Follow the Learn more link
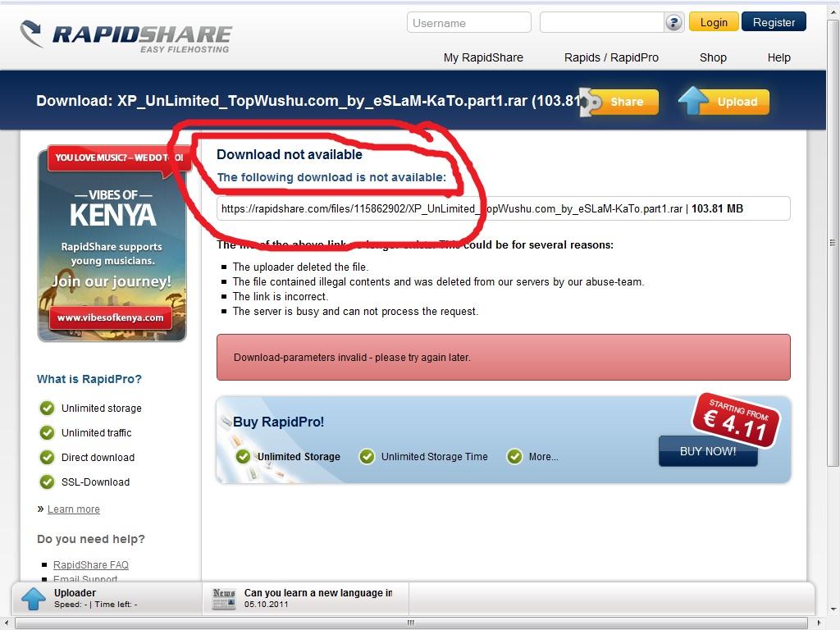 pyautogui.click(x=73, y=509)
